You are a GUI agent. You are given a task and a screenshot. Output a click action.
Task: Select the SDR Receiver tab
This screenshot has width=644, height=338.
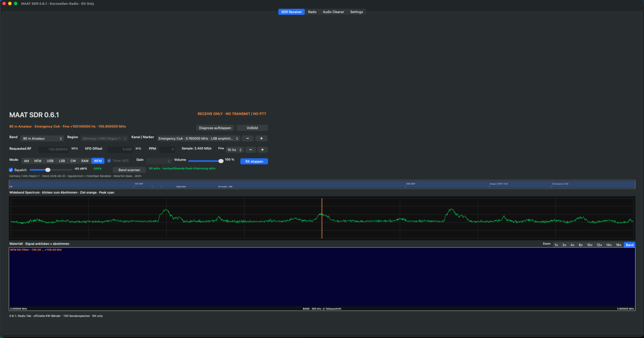tap(291, 12)
